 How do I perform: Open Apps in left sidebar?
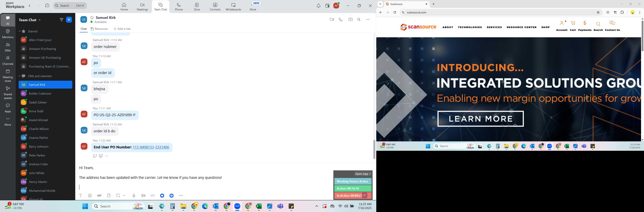pyautogui.click(x=8, y=108)
